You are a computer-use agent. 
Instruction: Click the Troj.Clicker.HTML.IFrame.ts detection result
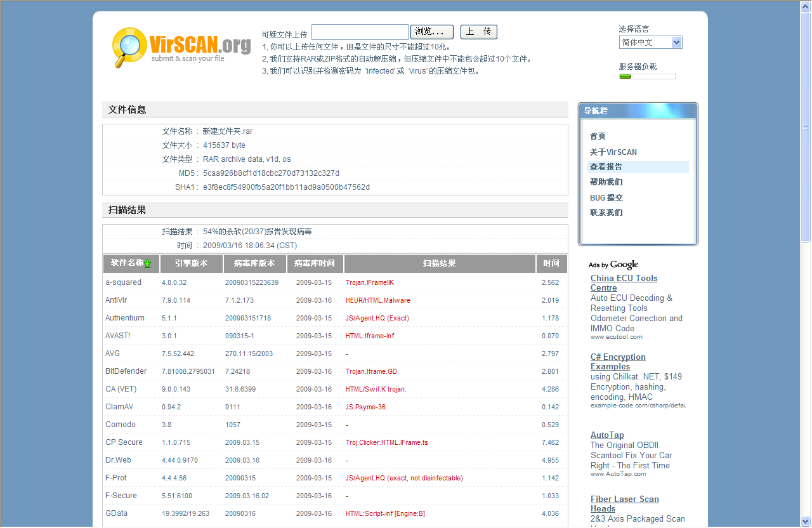[387, 442]
